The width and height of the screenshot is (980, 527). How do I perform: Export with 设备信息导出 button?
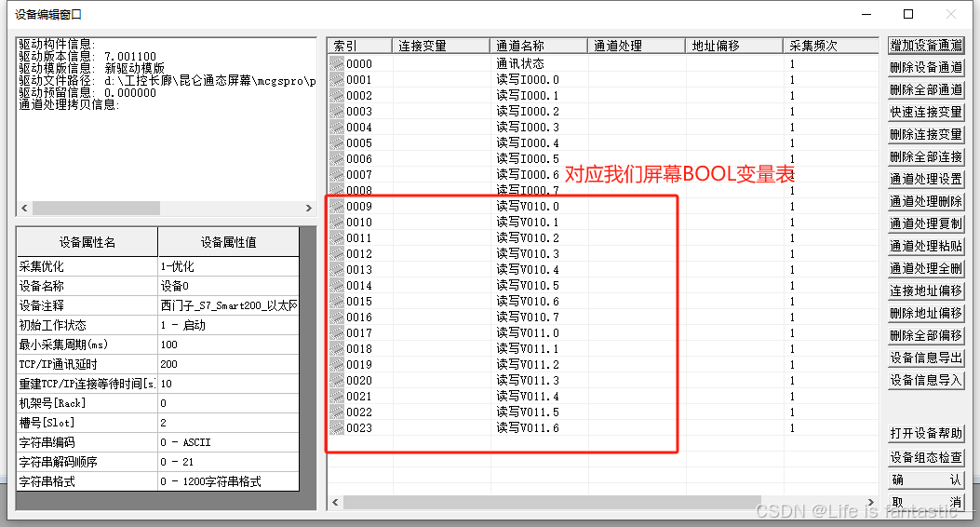pyautogui.click(x=926, y=358)
